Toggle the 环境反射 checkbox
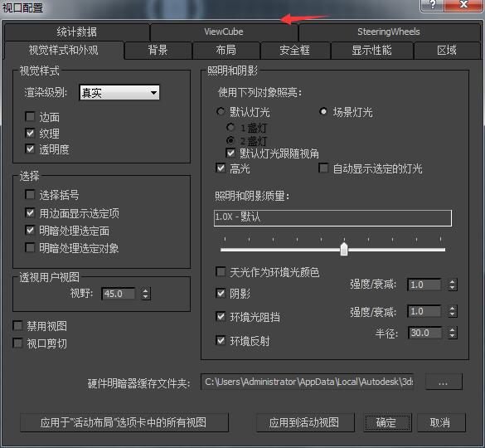Viewport: 485px width, 448px height. click(x=221, y=341)
